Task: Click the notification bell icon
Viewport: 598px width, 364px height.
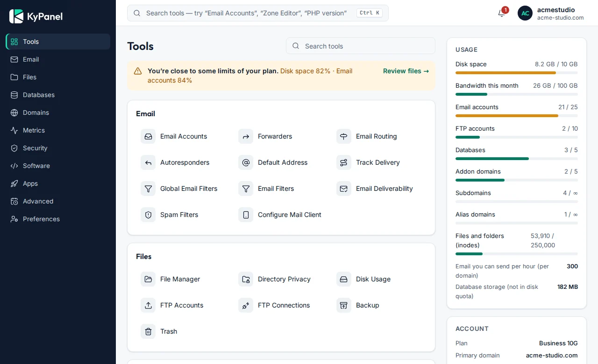Action: tap(502, 13)
